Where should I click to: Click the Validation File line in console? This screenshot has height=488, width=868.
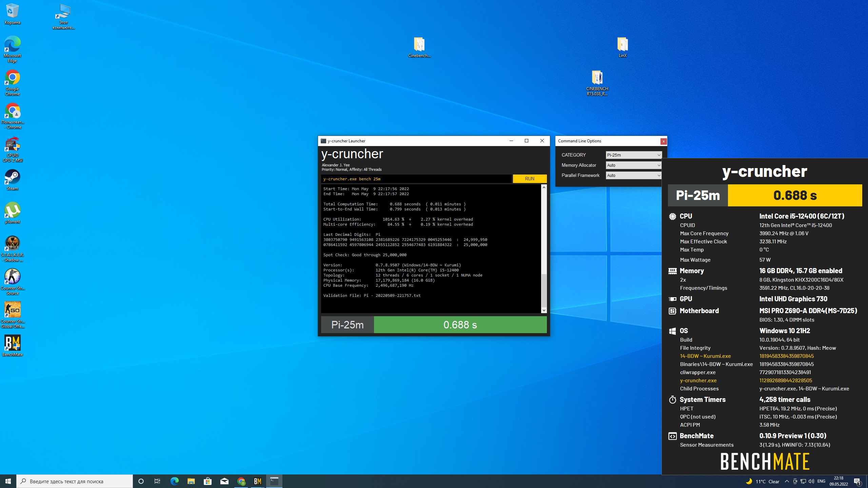pos(372,296)
